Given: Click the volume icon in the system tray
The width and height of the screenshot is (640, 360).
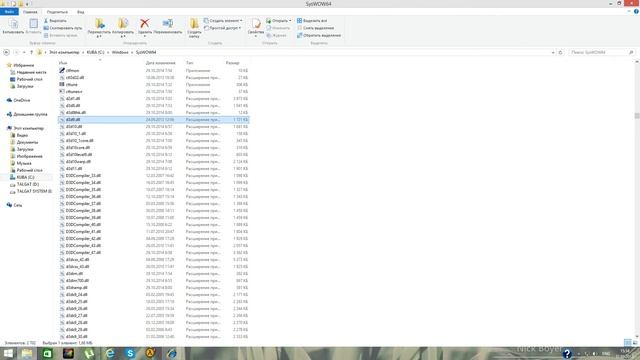Looking at the screenshot, I should [x=595, y=353].
